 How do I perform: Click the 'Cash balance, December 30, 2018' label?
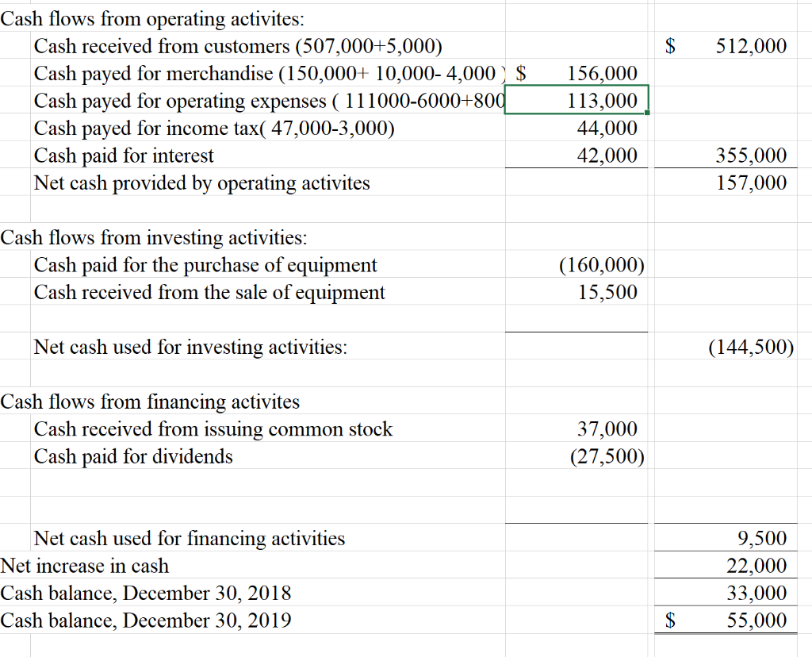pos(147,593)
